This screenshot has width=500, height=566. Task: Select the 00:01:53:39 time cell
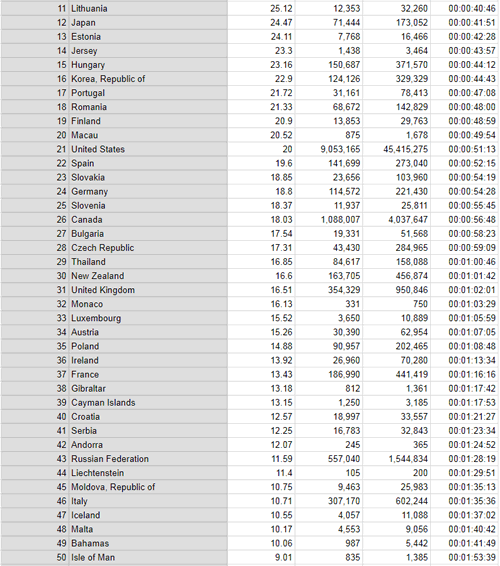(x=465, y=557)
